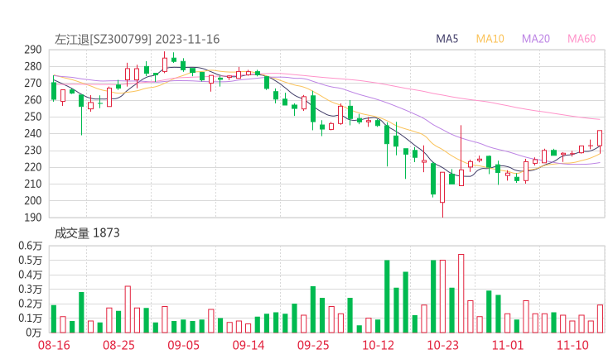Click the 0.4万 volume axis label
The width and height of the screenshot is (613, 364).
pyautogui.click(x=30, y=275)
